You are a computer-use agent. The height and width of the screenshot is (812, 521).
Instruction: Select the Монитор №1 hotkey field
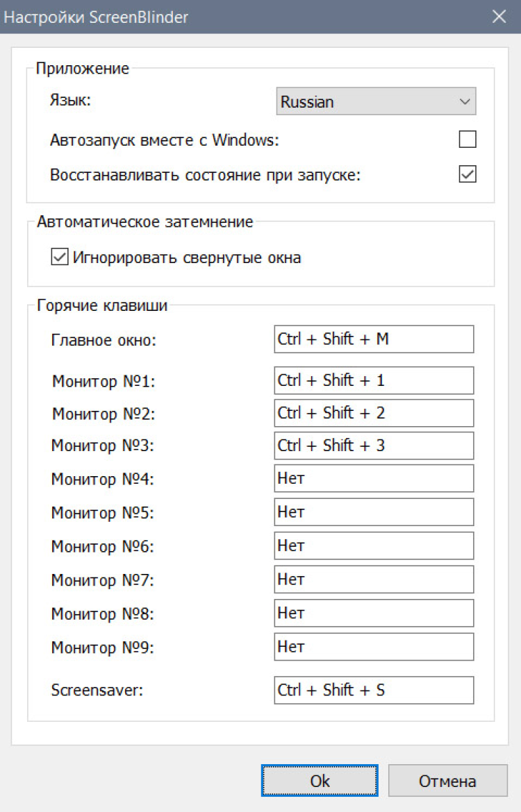[374, 380]
